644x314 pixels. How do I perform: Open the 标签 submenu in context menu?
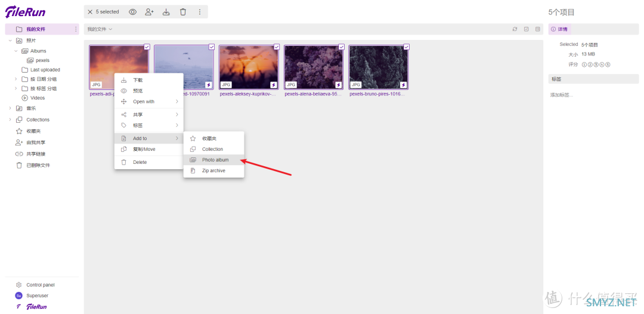[148, 125]
